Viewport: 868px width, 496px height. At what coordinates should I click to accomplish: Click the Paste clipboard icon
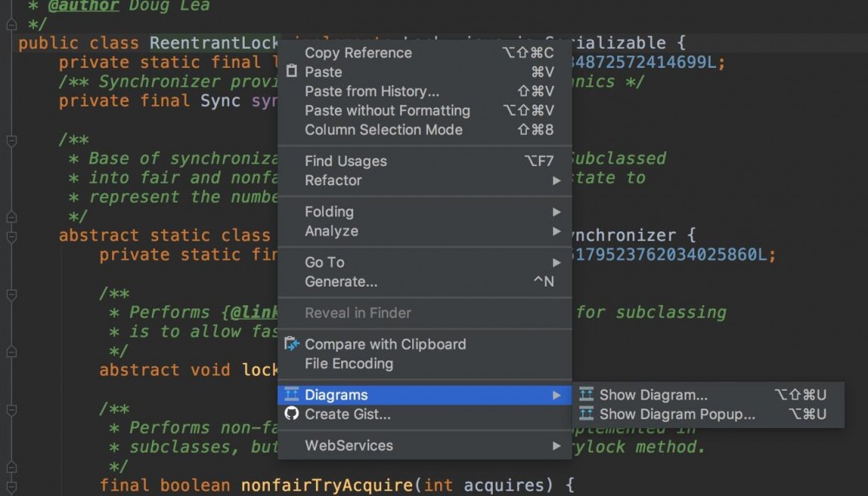click(x=292, y=72)
